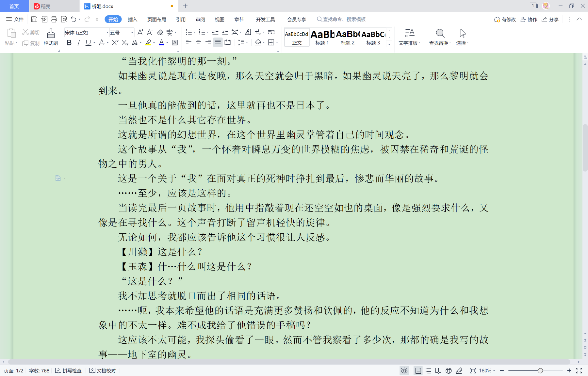Open Find and Replace (查找替换) tool
The height and width of the screenshot is (376, 588).
point(440,37)
